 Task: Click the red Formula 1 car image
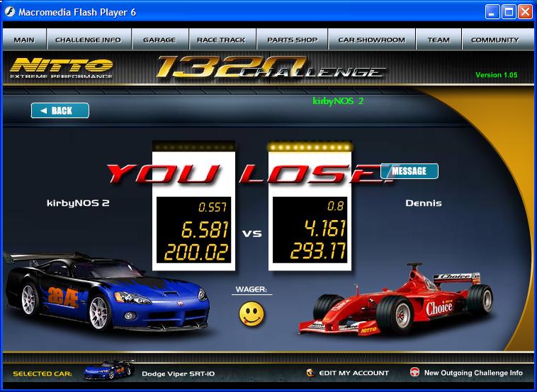(396, 299)
